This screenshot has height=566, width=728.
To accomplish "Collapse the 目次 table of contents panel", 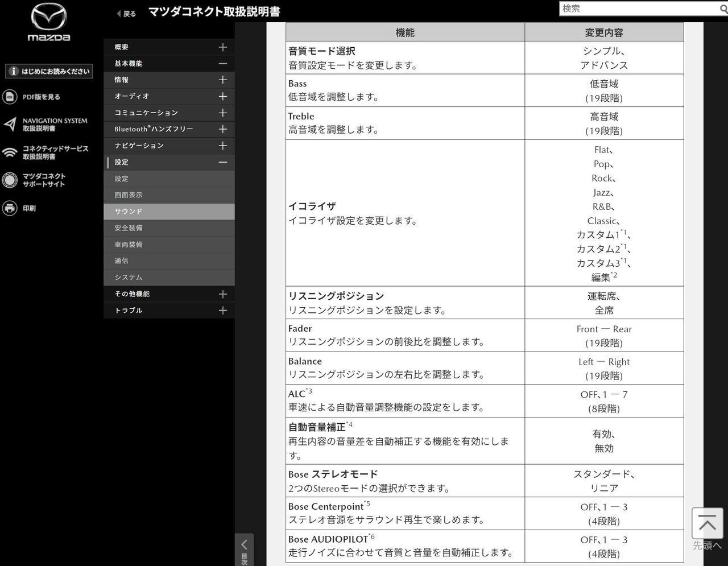I will (x=244, y=550).
